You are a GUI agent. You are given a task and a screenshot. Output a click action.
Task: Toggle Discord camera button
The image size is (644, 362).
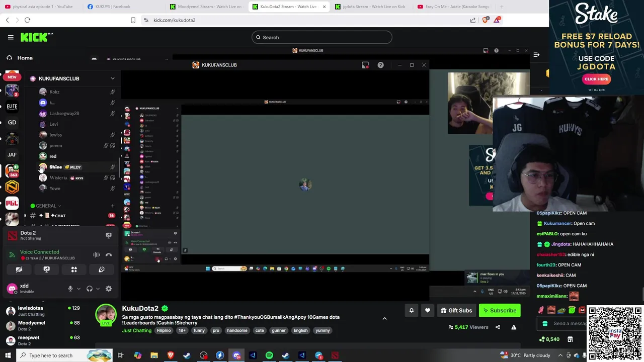[x=19, y=269]
